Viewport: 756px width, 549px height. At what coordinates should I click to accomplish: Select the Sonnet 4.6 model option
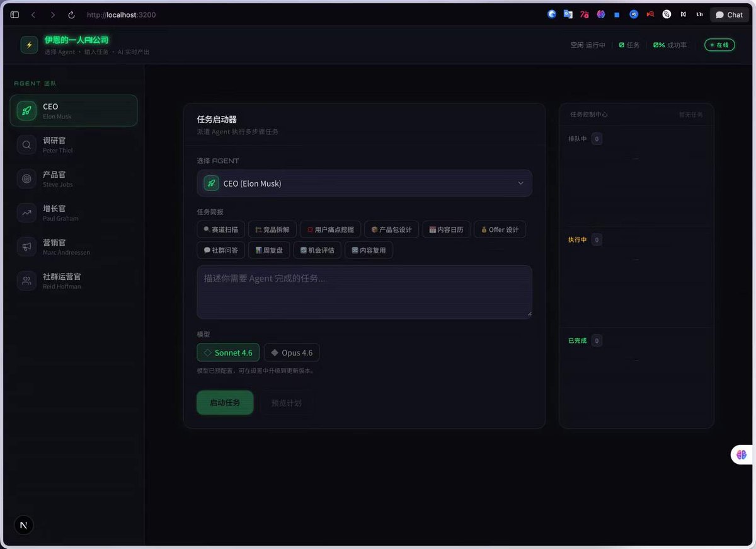point(228,352)
